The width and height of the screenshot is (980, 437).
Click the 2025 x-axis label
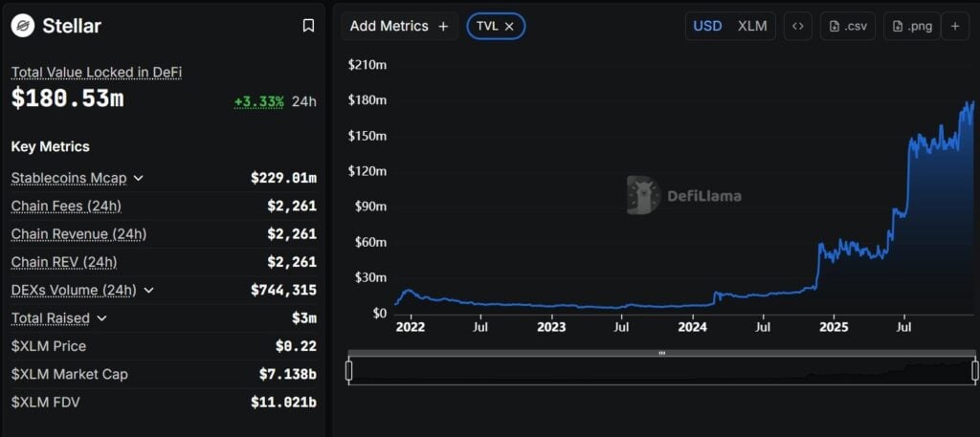tap(834, 327)
